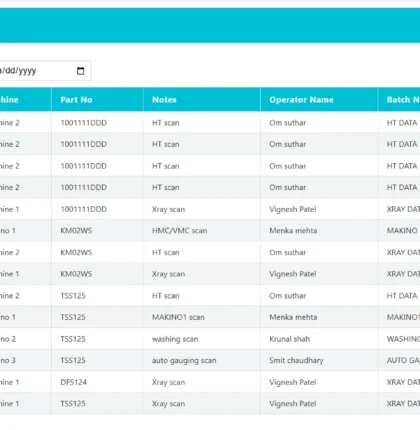Click operator "Smit chaudhary"
The height and width of the screenshot is (430, 420).
coord(296,360)
